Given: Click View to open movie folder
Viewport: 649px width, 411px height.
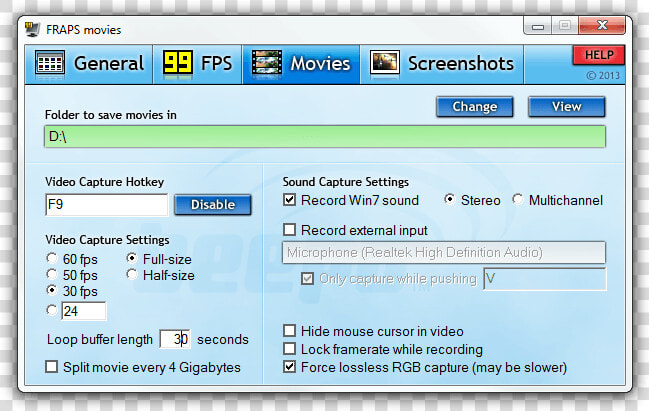Looking at the screenshot, I should 567,107.
